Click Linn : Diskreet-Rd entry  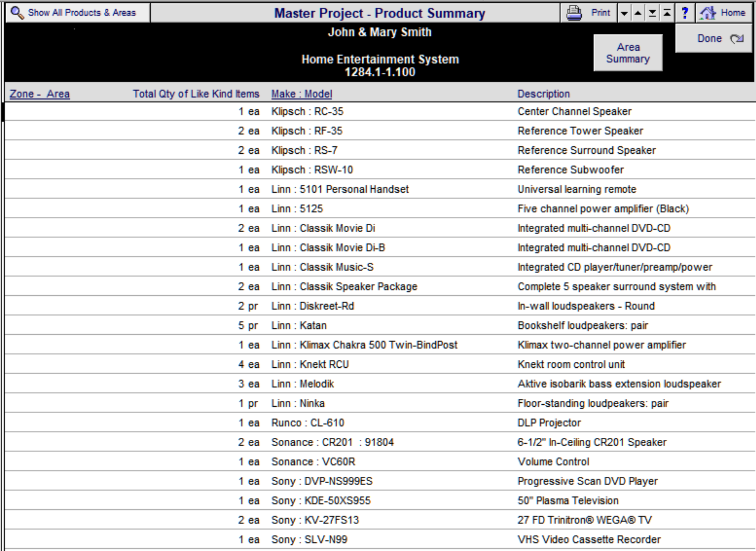313,306
